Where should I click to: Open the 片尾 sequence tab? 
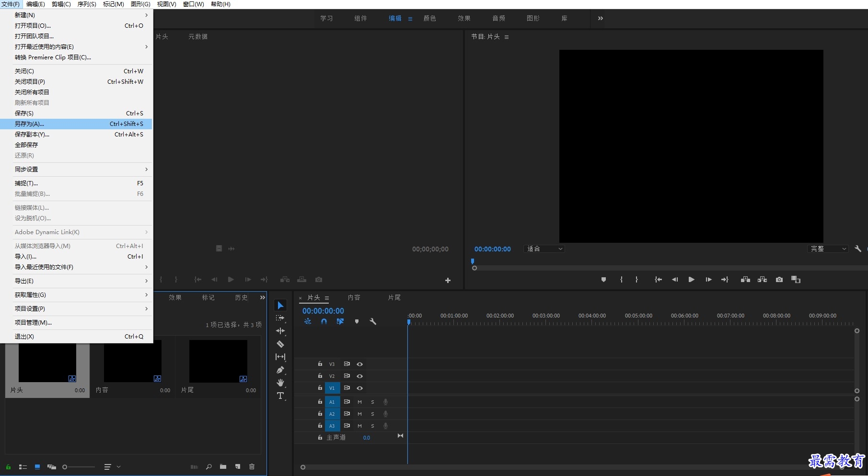pos(394,297)
